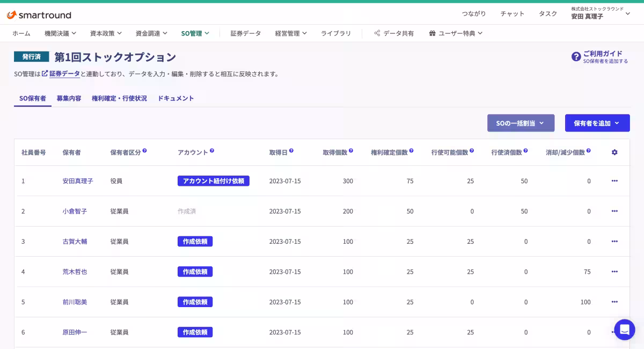Open the SOの一括割当 dropdown button
This screenshot has width=644, height=349.
(x=521, y=123)
